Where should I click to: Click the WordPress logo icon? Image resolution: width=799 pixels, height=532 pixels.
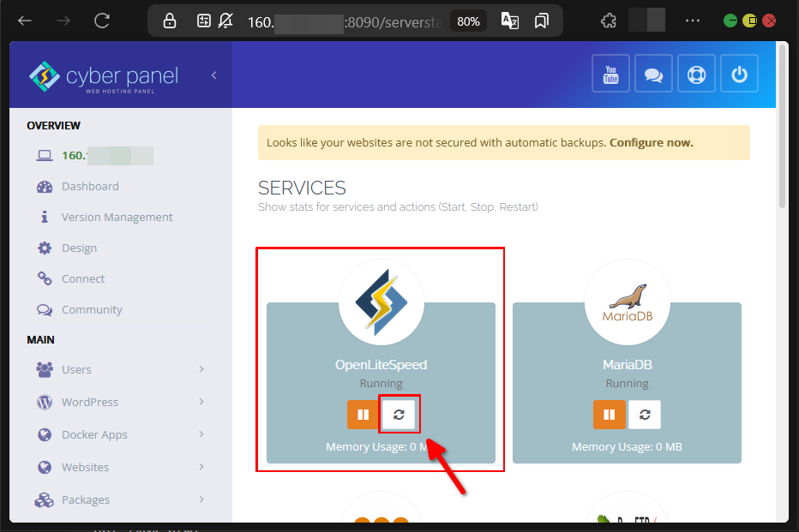45,402
